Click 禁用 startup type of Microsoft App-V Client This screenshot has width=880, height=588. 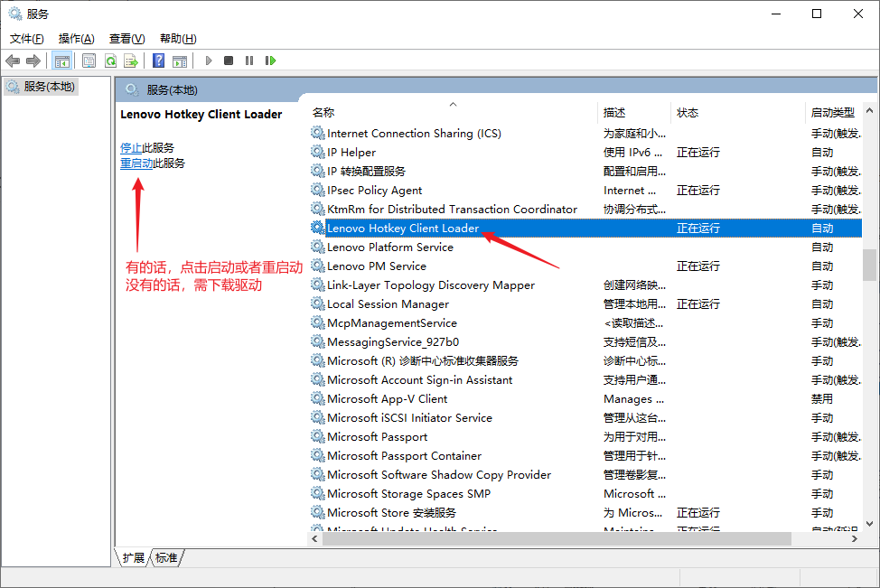coord(821,399)
